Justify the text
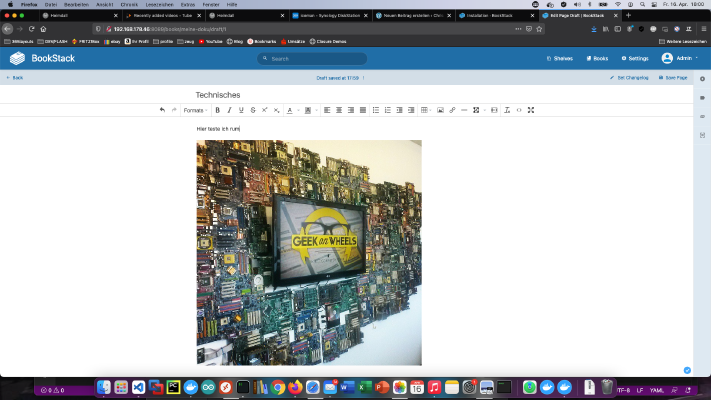This screenshot has height=400, width=711. tap(363, 110)
